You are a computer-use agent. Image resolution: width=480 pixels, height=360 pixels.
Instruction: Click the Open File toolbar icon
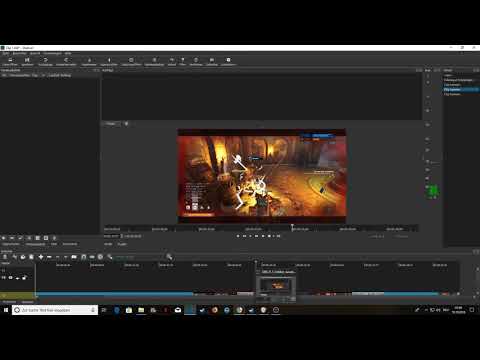pyautogui.click(x=10, y=61)
